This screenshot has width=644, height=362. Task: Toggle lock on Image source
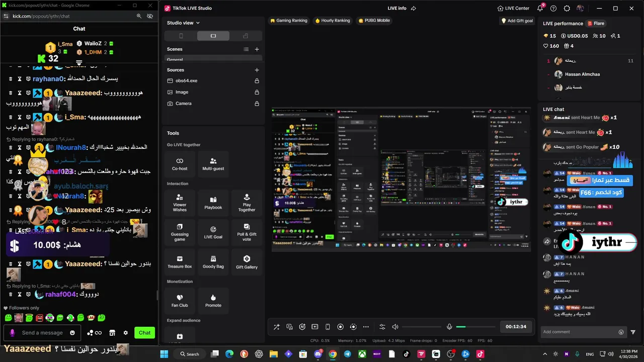(257, 92)
